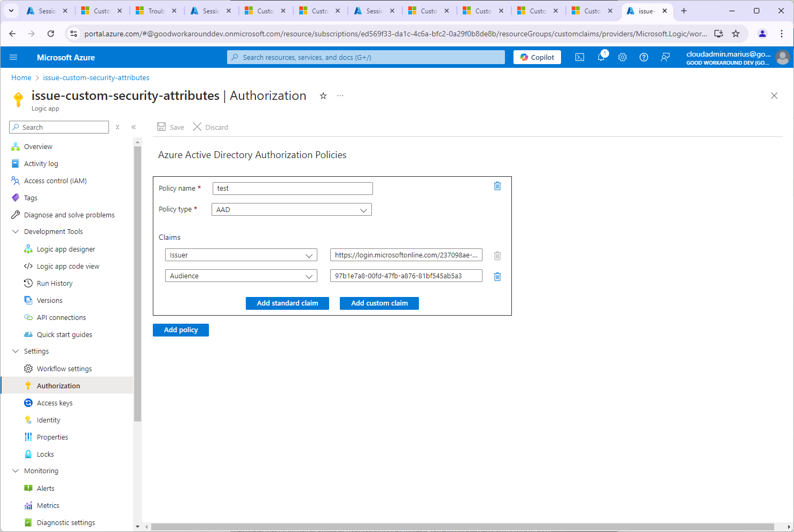Delete the Audience claim row

tap(497, 277)
